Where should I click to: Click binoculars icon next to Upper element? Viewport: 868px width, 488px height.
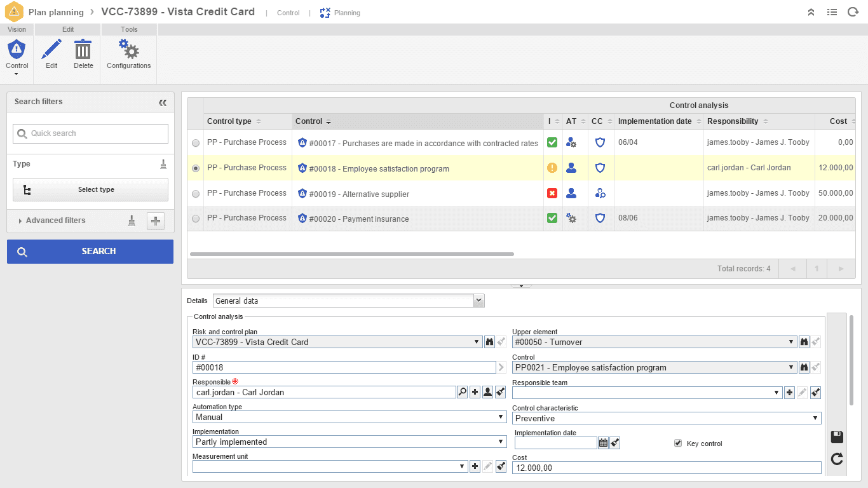point(804,342)
